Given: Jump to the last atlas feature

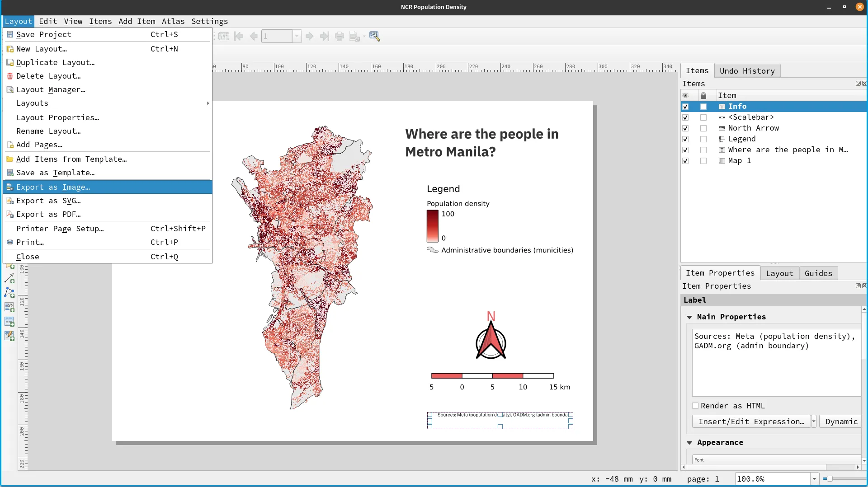Looking at the screenshot, I should point(325,36).
